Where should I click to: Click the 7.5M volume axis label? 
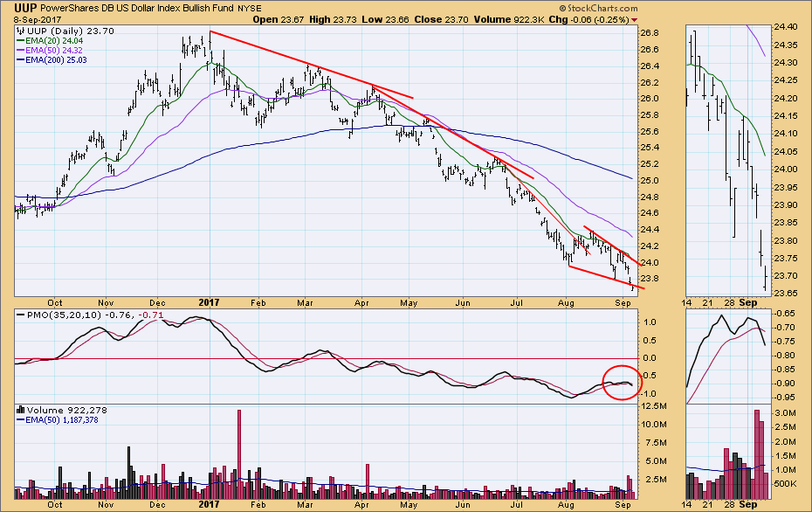(654, 443)
